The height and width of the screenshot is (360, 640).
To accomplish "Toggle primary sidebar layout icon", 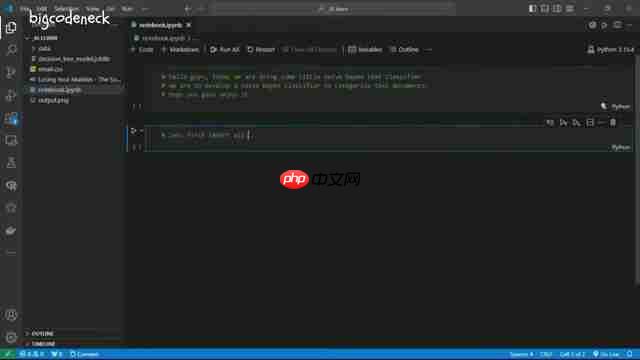I will coord(532,9).
